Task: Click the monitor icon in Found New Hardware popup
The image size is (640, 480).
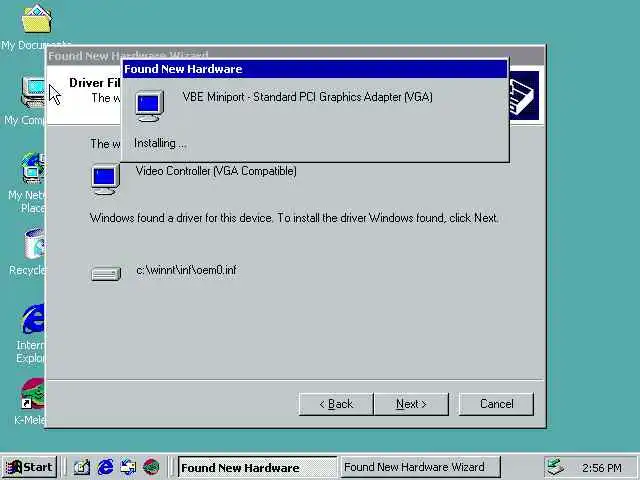Action: click(149, 106)
